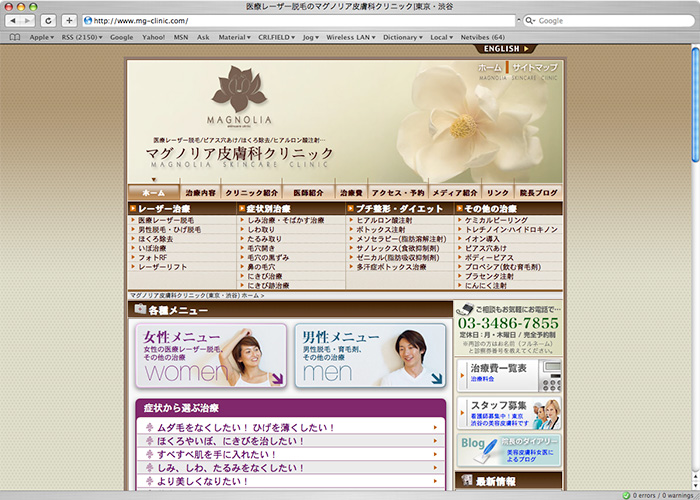Open the Yahoo! bookmark
This screenshot has height=500, width=700.
154,38
